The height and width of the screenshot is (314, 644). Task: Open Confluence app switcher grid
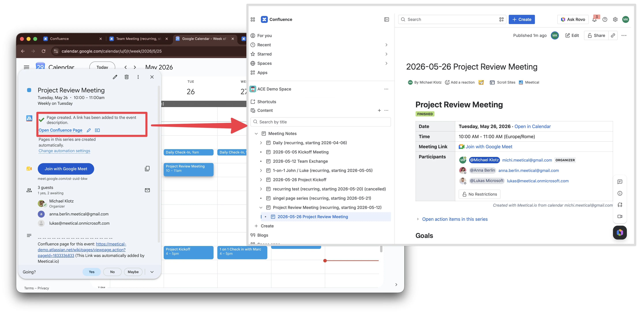click(x=253, y=19)
